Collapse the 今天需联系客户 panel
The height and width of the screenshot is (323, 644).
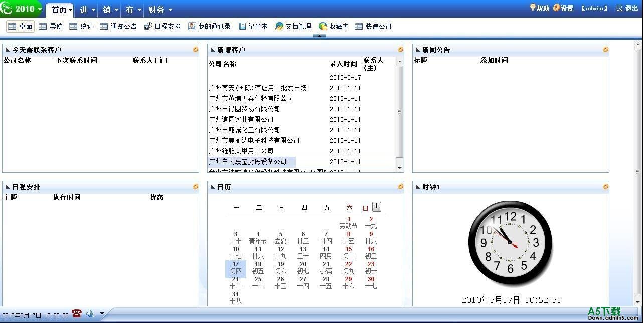coord(8,50)
